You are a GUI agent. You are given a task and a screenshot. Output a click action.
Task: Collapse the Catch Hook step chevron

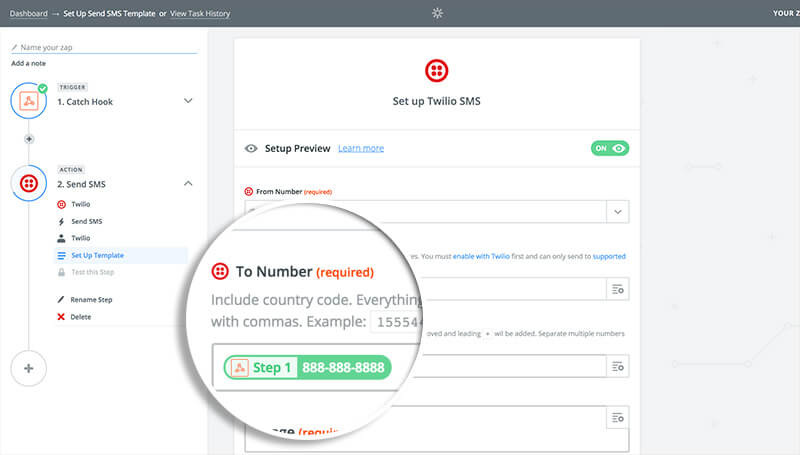pos(188,101)
